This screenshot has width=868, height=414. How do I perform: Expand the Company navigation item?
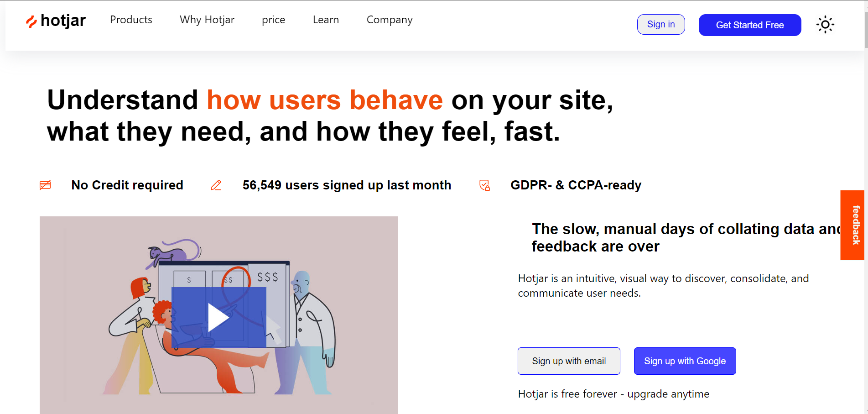(x=390, y=20)
